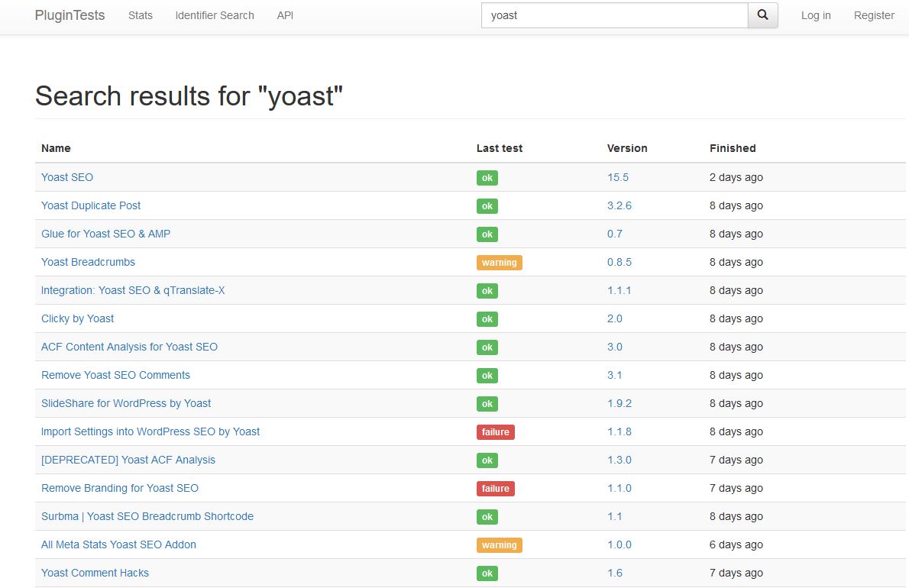
Task: Open Integration: Yoast SEO & qTranslate-X
Action: click(x=133, y=290)
